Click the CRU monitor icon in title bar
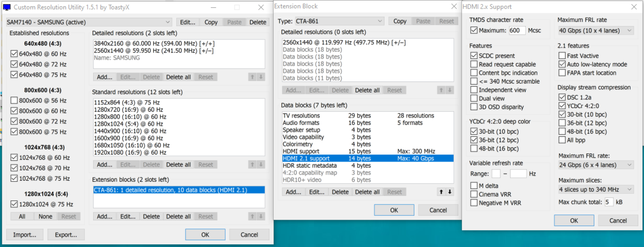Viewport: 644px width, 247px height. click(7, 7)
